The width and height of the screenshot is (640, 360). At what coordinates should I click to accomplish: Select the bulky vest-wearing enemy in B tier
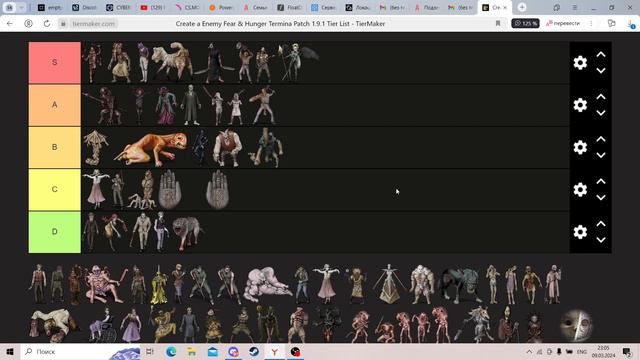click(x=227, y=148)
